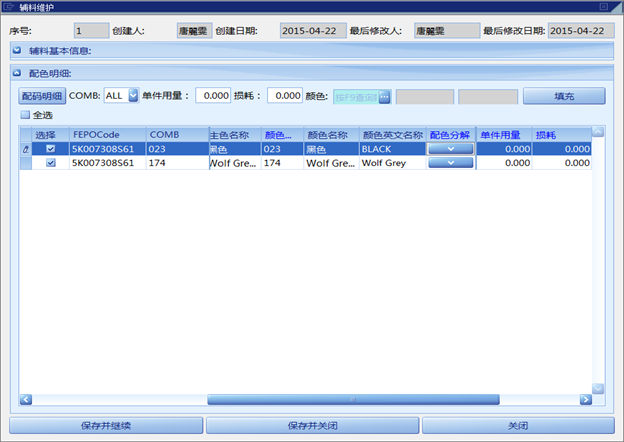Open 配色分解 dropdown for BLACK row
This screenshot has width=624, height=442.
click(451, 148)
